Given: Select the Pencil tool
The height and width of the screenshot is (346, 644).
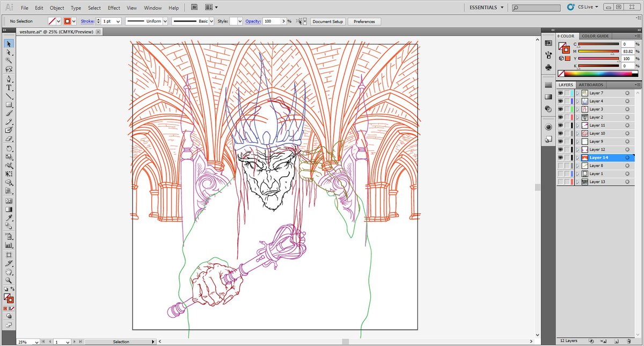Looking at the screenshot, I should coord(9,121).
